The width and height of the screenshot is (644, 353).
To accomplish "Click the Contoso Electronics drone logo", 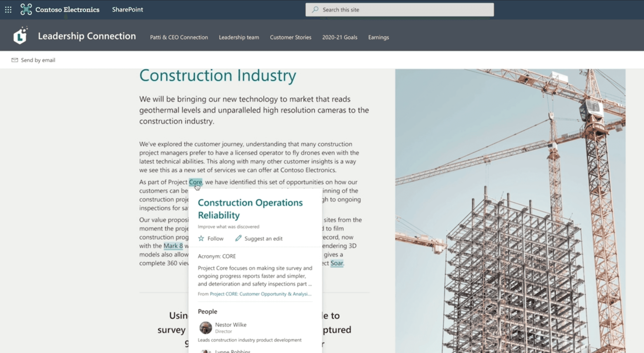I will click(x=26, y=10).
